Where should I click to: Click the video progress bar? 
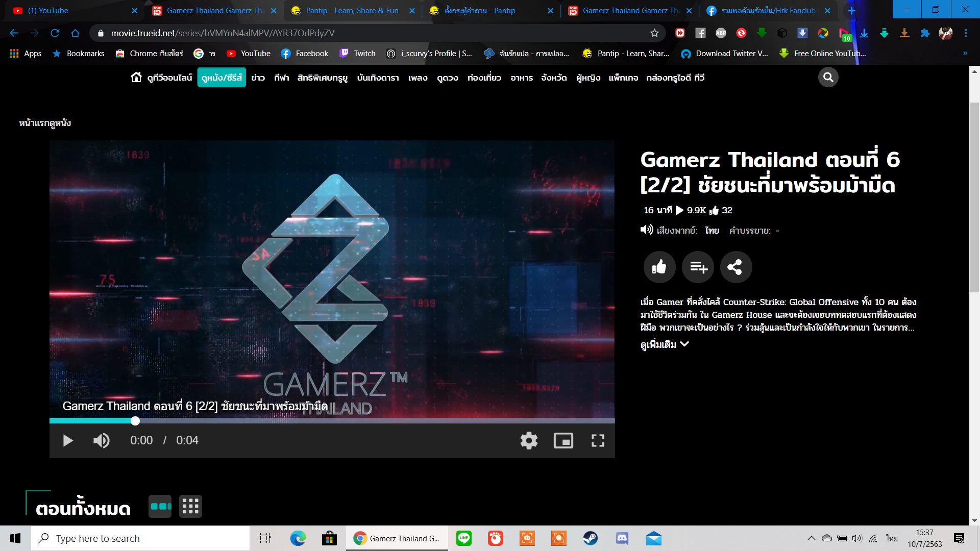click(332, 421)
